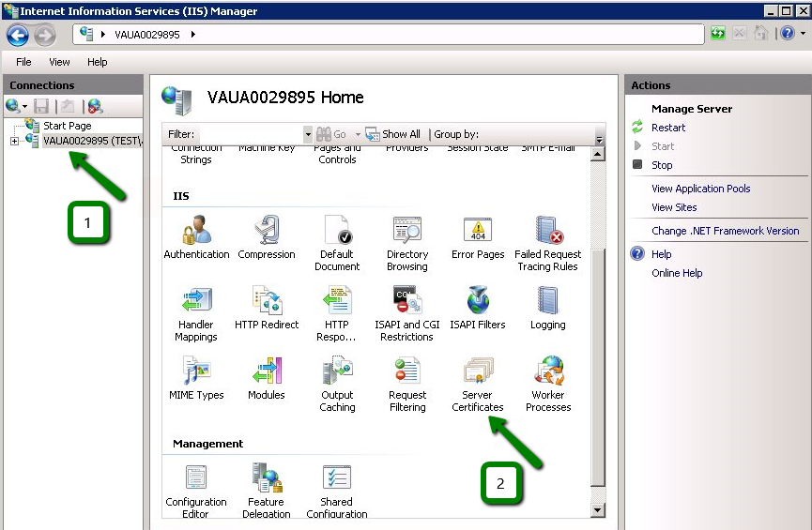Open Shared Configuration
812x530 pixels.
tap(337, 491)
